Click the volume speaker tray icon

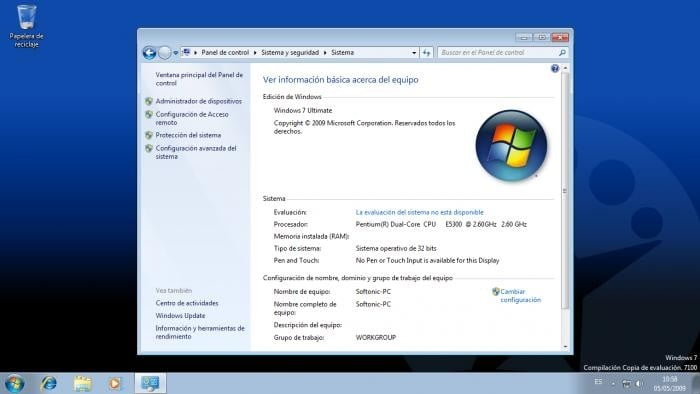(639, 383)
